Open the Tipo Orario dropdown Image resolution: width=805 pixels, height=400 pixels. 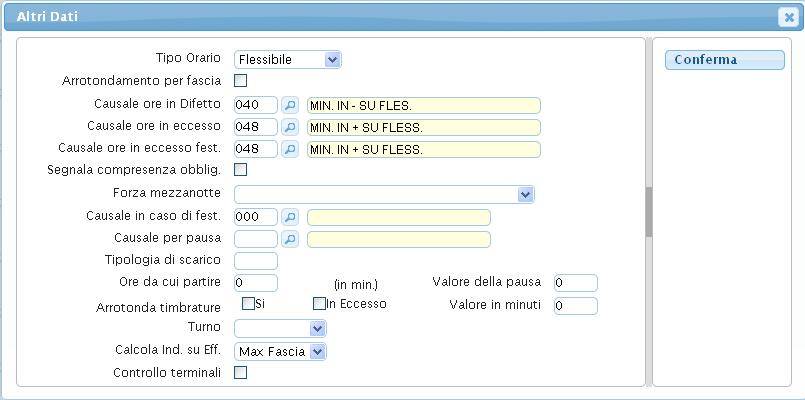[288, 60]
